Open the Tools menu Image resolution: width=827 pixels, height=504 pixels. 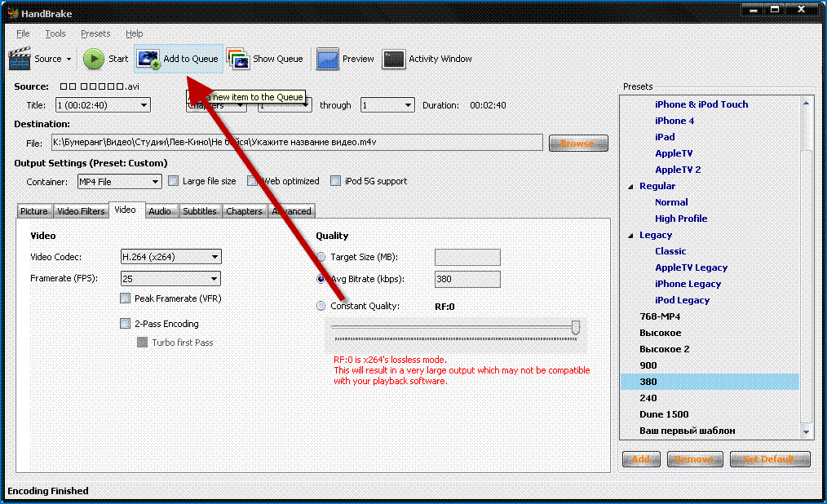click(x=55, y=33)
